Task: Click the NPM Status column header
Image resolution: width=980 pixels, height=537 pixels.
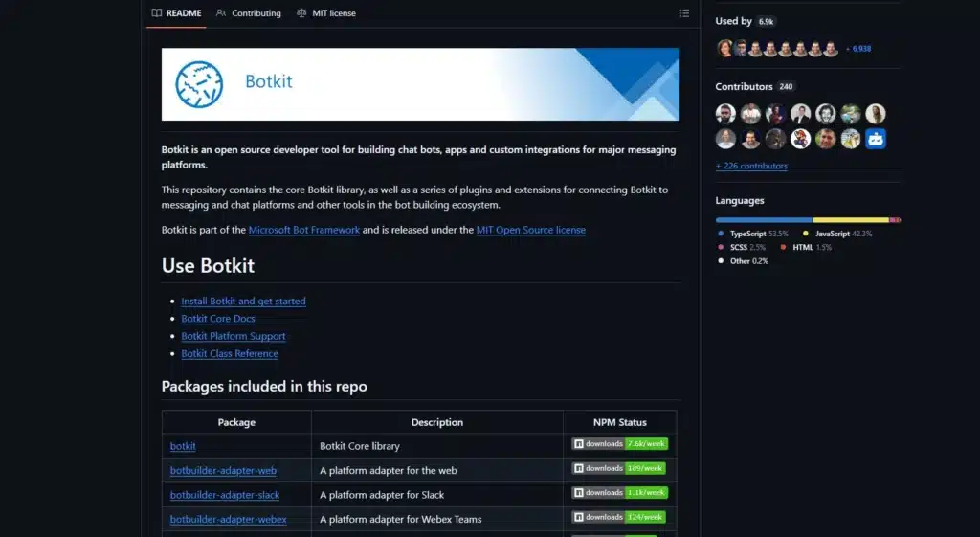Action: [619, 422]
